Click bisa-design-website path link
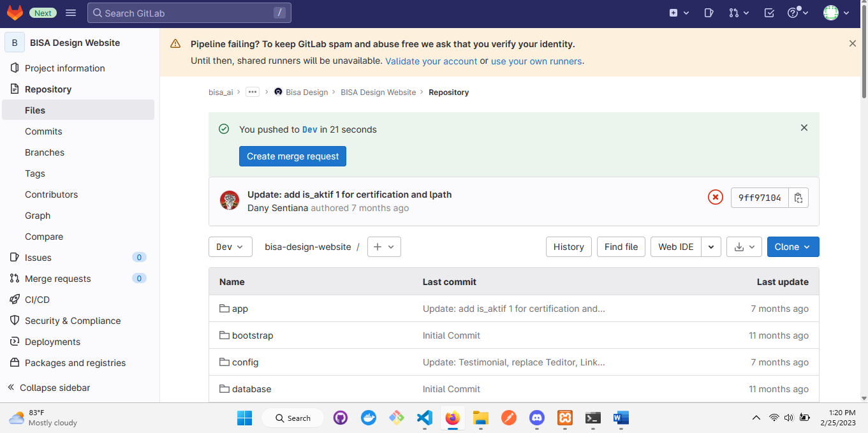This screenshot has width=868, height=433. point(308,247)
